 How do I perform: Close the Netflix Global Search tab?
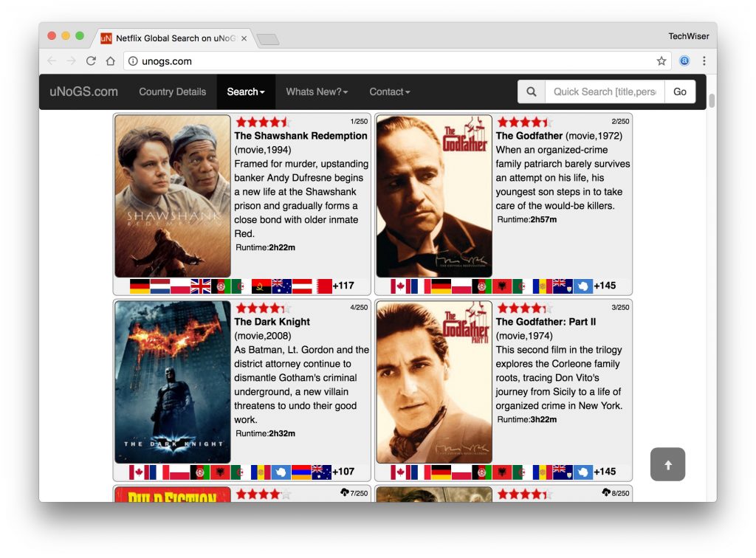click(x=244, y=38)
